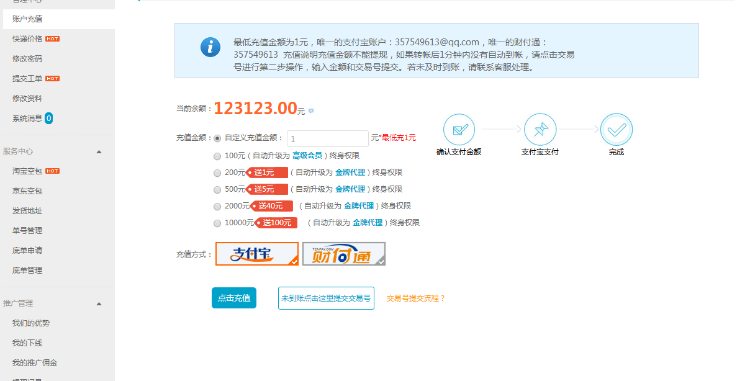Viewport: 750px width, 381px height.
Task: Collapse the 服务中心 section arrow
Action: (99, 152)
